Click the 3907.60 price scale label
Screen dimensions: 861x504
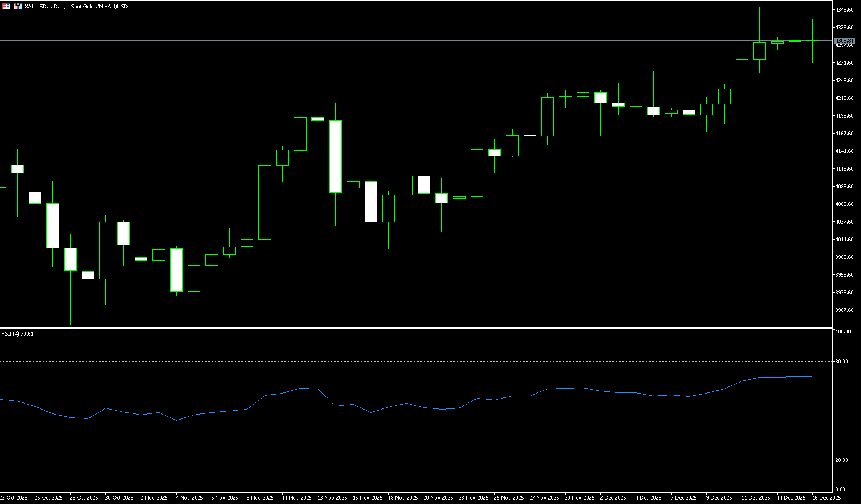[845, 310]
